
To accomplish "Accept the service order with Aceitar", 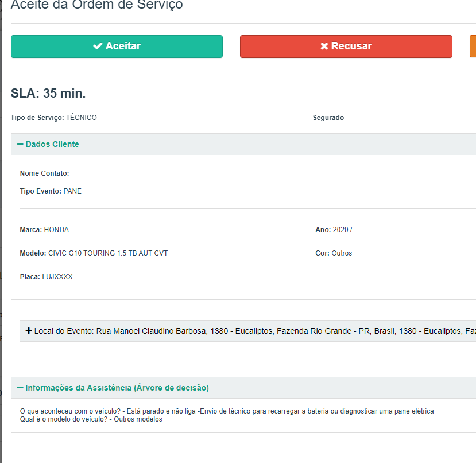I will 117,46.
